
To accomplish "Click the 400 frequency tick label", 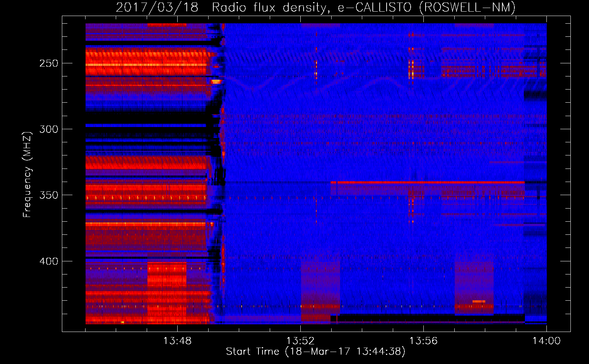I will 49,261.
